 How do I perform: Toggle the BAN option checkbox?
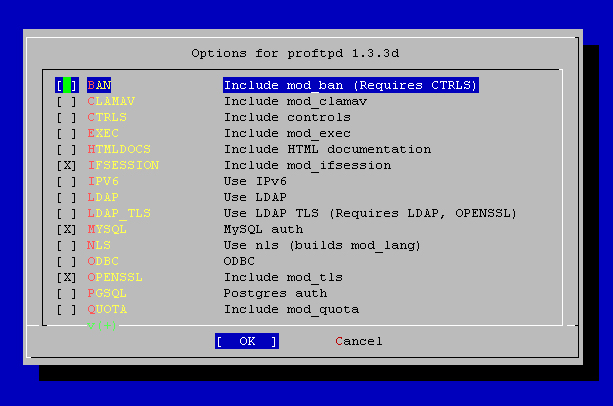pyautogui.click(x=67, y=85)
